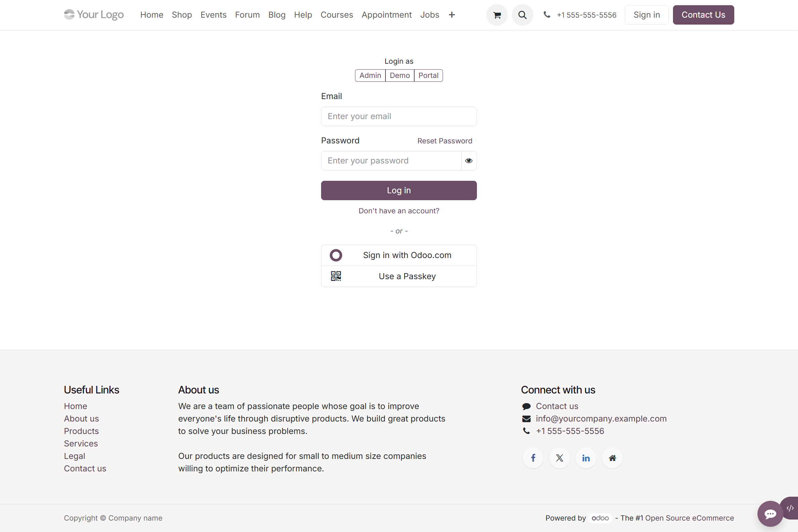Open the Blog menu
Image resolution: width=798 pixels, height=532 pixels.
277,15
